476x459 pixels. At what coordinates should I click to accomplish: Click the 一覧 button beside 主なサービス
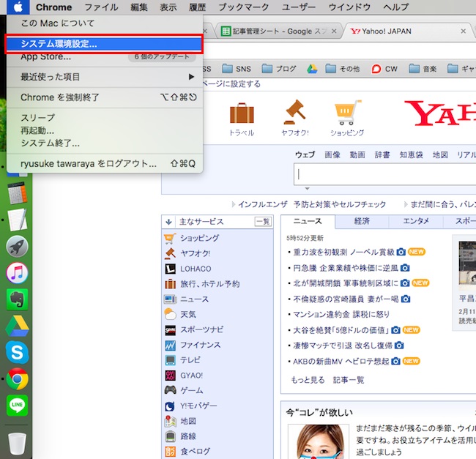coord(262,222)
